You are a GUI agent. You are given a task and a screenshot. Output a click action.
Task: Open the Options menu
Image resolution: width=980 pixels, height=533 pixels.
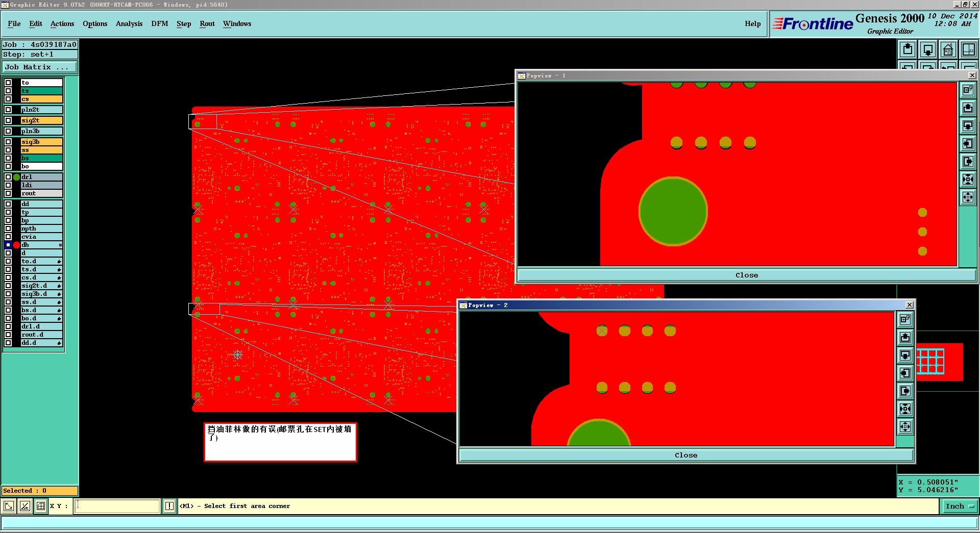pyautogui.click(x=95, y=23)
